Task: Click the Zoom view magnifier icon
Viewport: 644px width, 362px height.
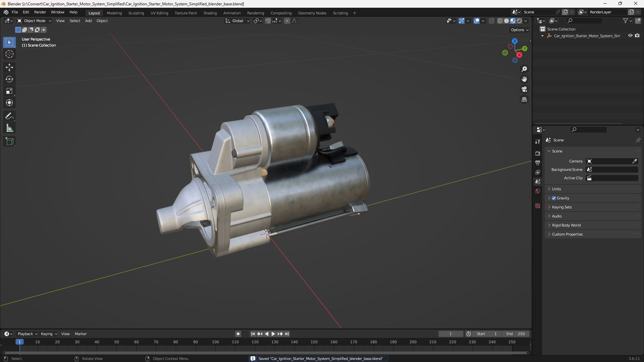Action: (x=524, y=69)
